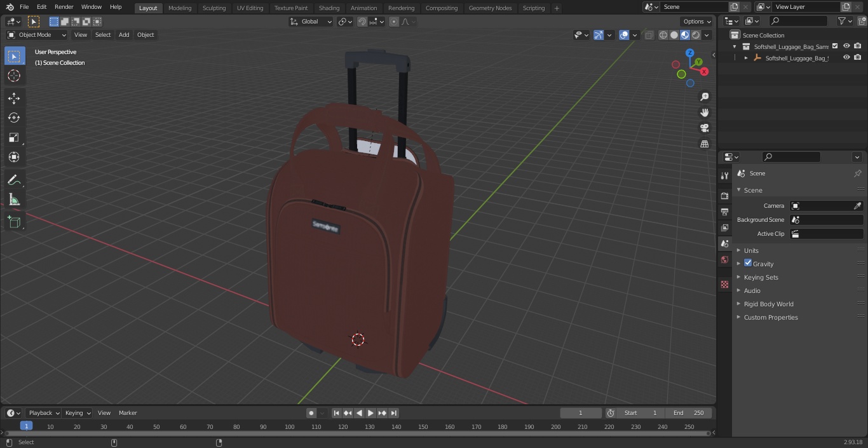Select the Annotate tool
This screenshot has width=868, height=448.
[14, 180]
